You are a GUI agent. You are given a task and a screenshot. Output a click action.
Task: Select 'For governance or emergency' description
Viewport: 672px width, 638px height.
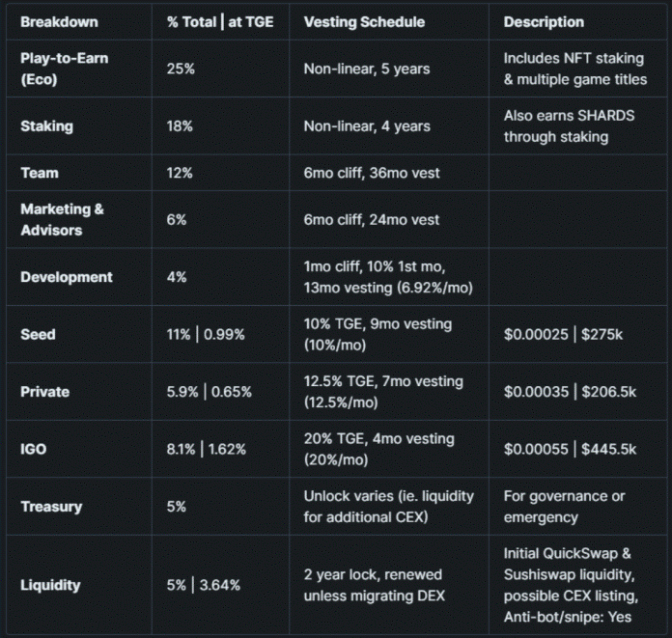coord(565,507)
